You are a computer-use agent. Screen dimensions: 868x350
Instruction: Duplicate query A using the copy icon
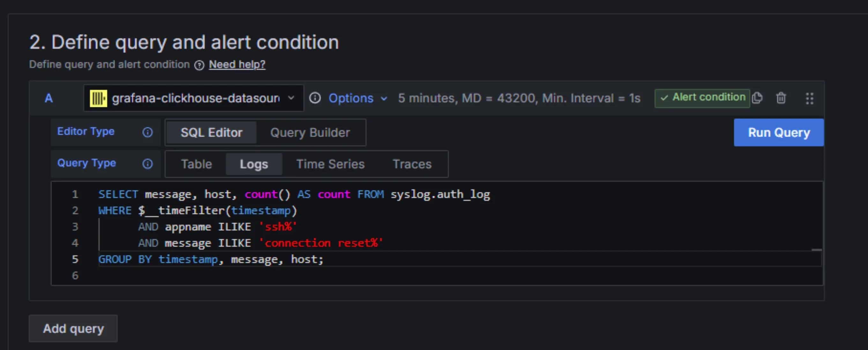pyautogui.click(x=758, y=98)
